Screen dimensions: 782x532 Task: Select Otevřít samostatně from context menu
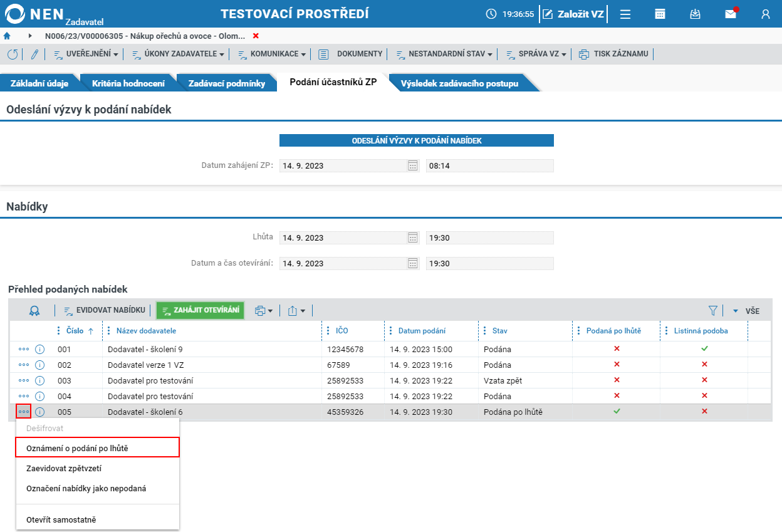(98, 519)
